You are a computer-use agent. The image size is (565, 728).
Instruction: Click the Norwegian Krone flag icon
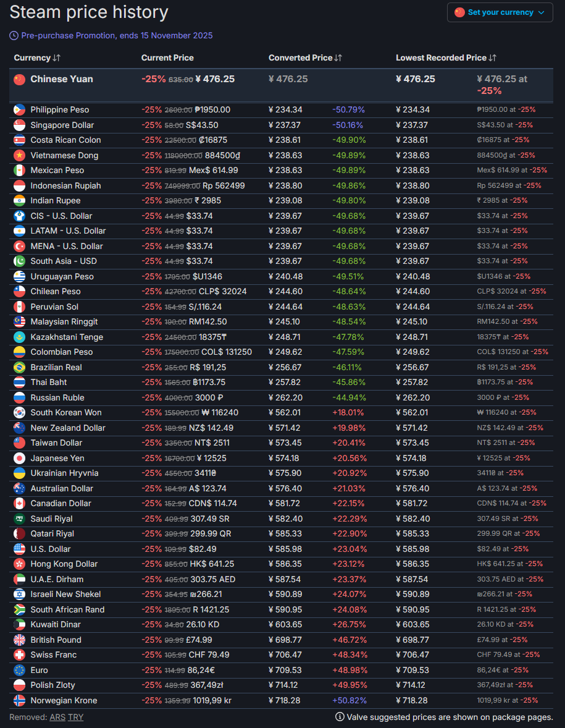tap(20, 700)
